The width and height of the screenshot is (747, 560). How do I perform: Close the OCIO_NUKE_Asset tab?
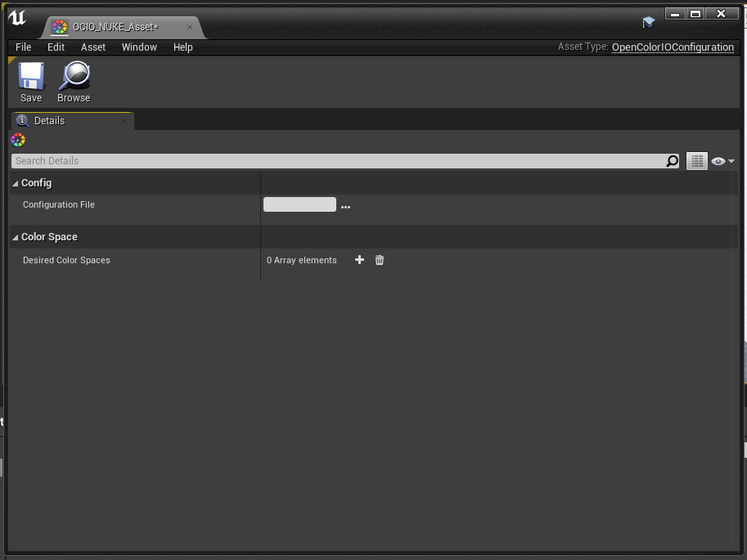point(190,27)
